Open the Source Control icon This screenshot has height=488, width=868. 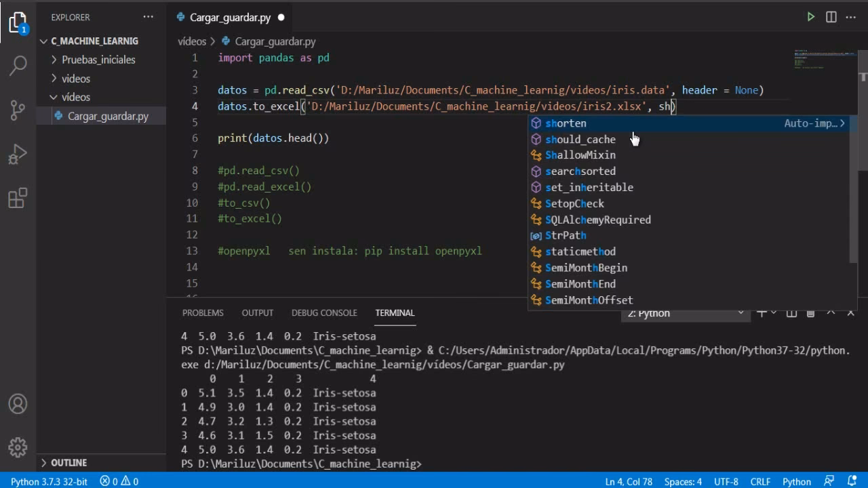(18, 110)
